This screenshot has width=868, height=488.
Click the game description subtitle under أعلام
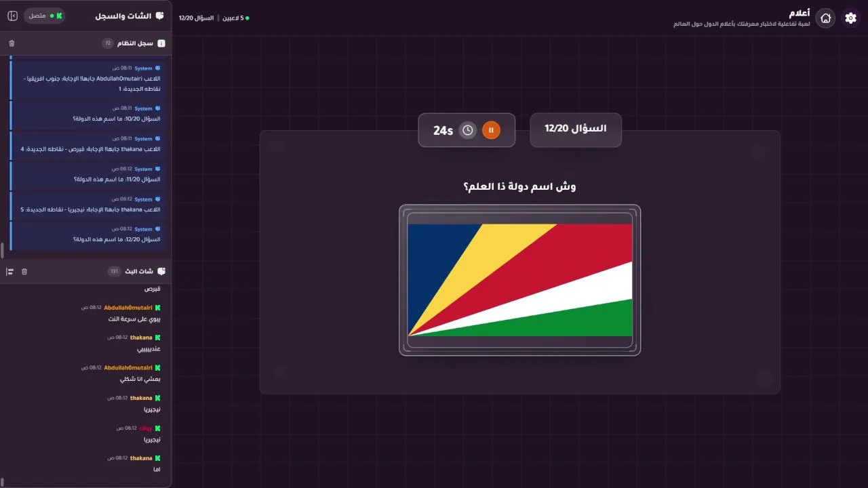coord(742,24)
